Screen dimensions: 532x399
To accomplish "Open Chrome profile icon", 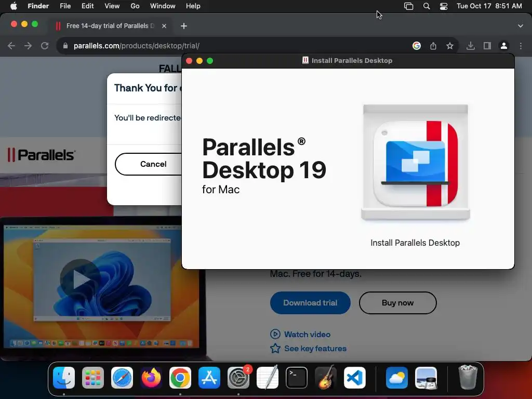I will click(504, 46).
